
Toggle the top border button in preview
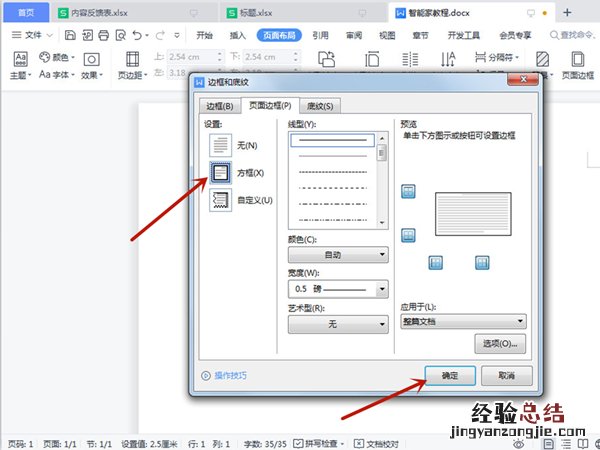(408, 191)
